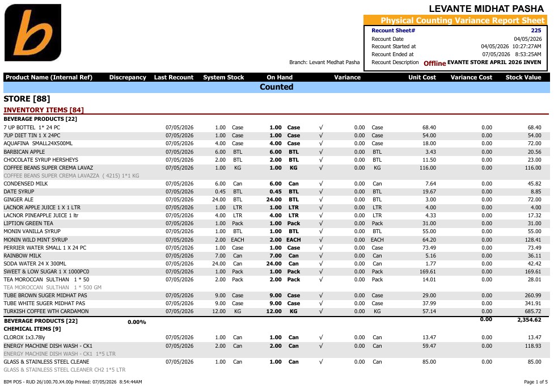Select the On Hand column header
Viewport: 554px width, 392px height.
pyautogui.click(x=280, y=77)
